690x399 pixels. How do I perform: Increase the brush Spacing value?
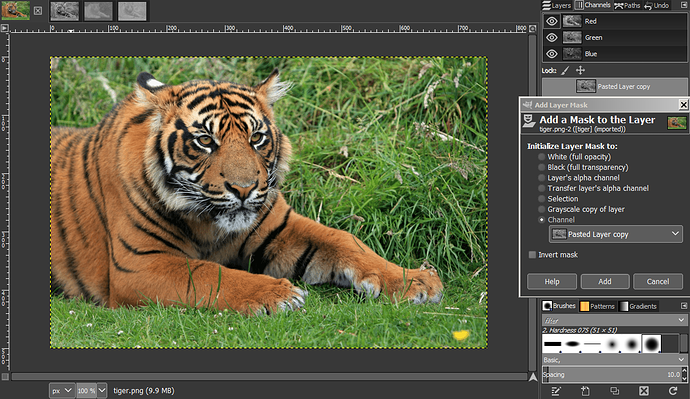[x=684, y=371]
